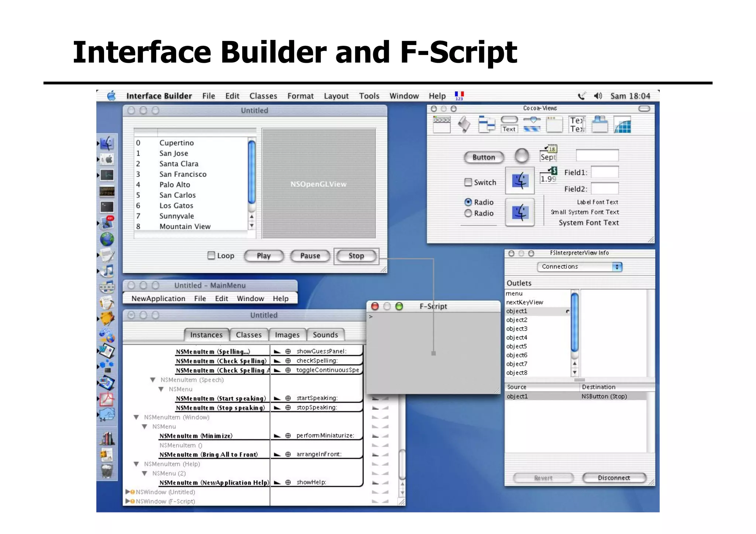The height and width of the screenshot is (534, 756).
Task: Select the windows palette icon in Cocoa-Views
Action: click(554, 124)
